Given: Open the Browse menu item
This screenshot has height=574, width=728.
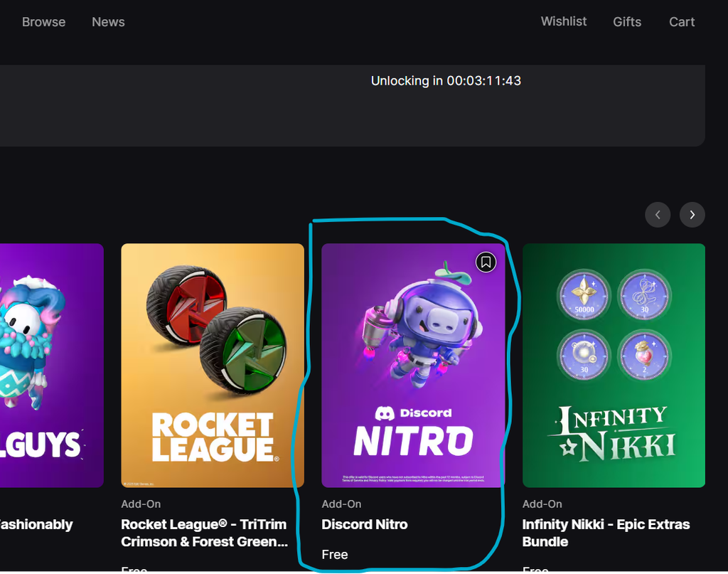Looking at the screenshot, I should 43,22.
